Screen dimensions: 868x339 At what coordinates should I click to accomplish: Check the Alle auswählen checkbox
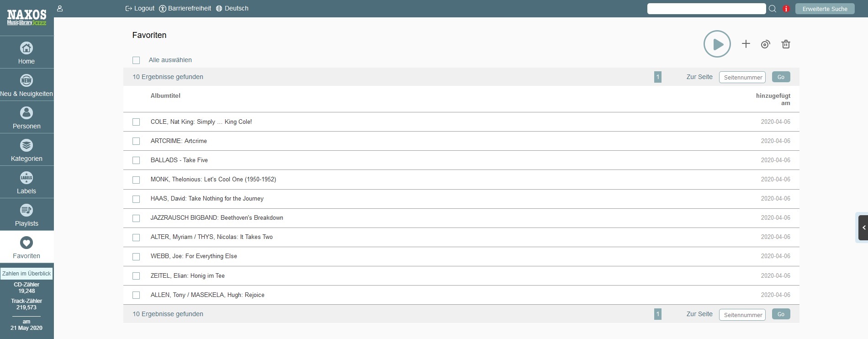click(x=136, y=60)
